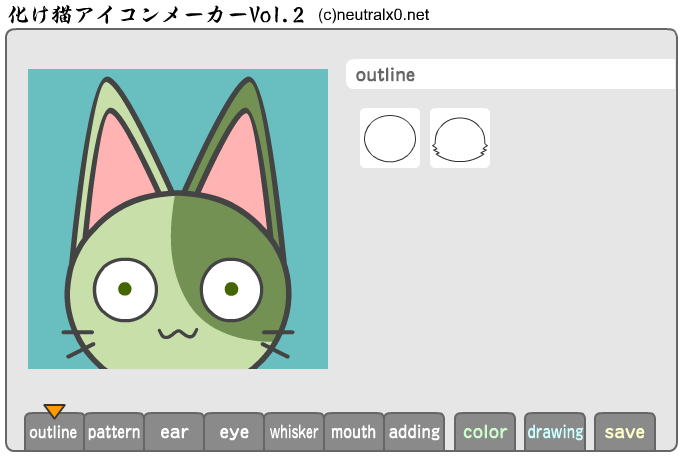Open the color settings button
691x460 pixels.
tap(485, 432)
